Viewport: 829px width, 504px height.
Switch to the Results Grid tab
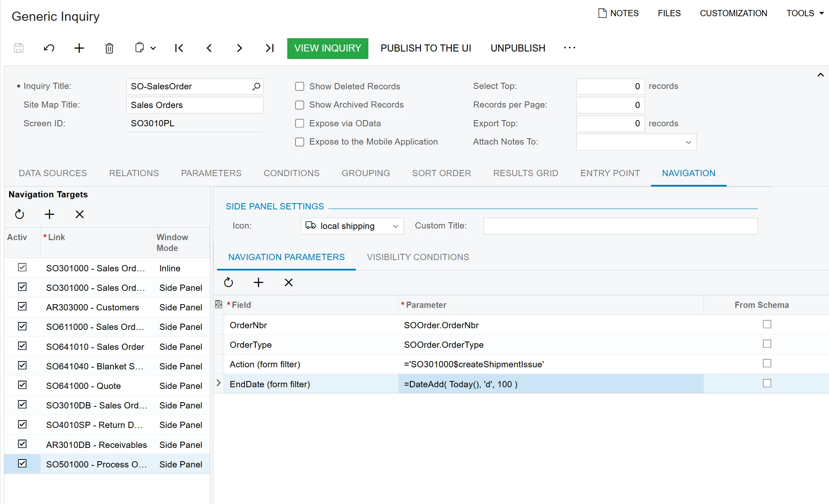(525, 173)
